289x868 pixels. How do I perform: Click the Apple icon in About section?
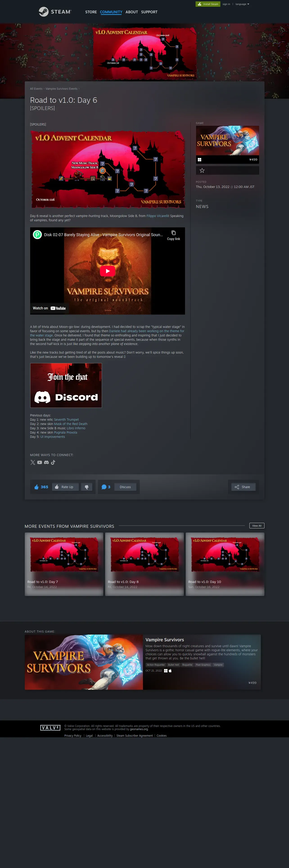(170, 671)
